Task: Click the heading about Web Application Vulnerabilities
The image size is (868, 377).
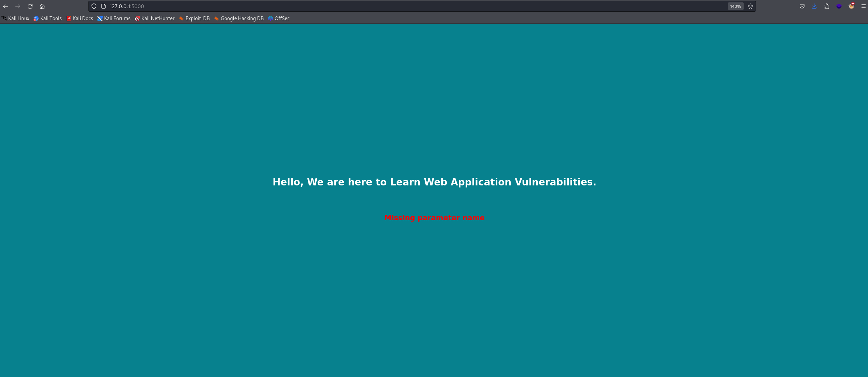Action: coord(434,182)
